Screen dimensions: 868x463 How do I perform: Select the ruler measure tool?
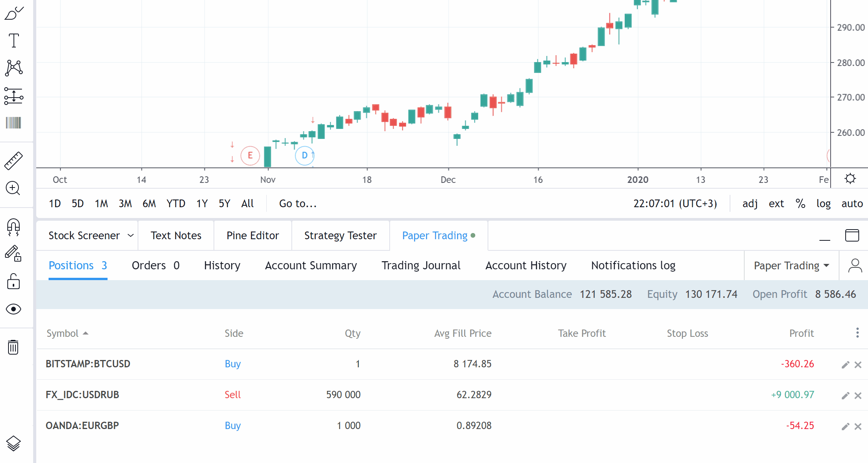pos(14,161)
